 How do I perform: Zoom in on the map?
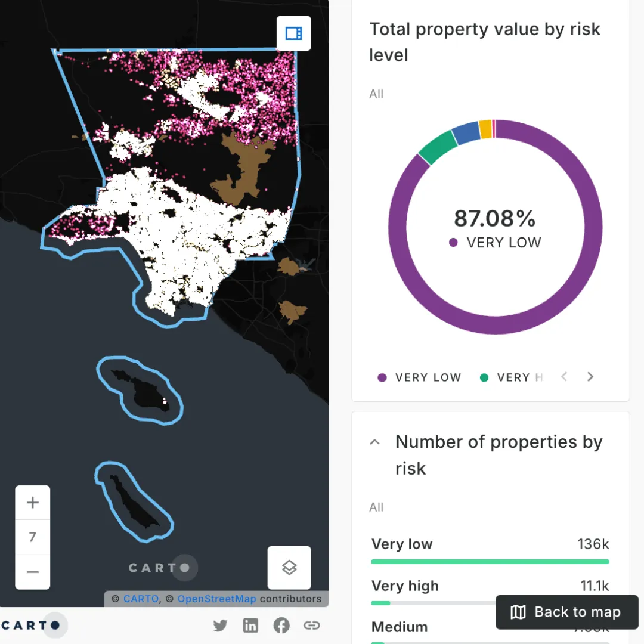tap(33, 503)
